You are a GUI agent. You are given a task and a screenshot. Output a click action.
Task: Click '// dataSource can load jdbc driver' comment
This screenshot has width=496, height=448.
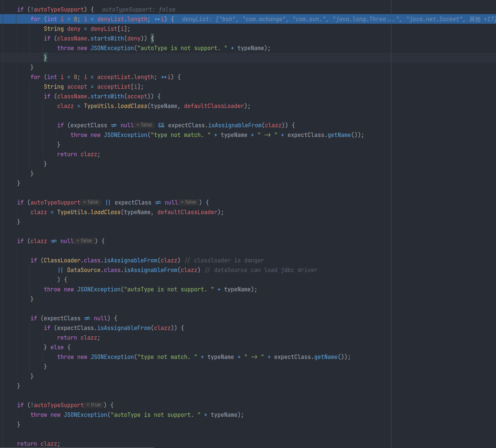click(x=261, y=270)
